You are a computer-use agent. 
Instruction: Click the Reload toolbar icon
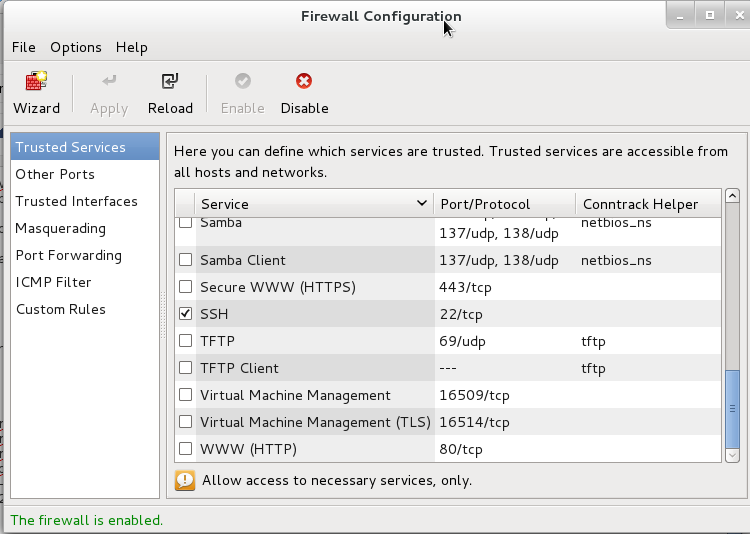coord(170,82)
